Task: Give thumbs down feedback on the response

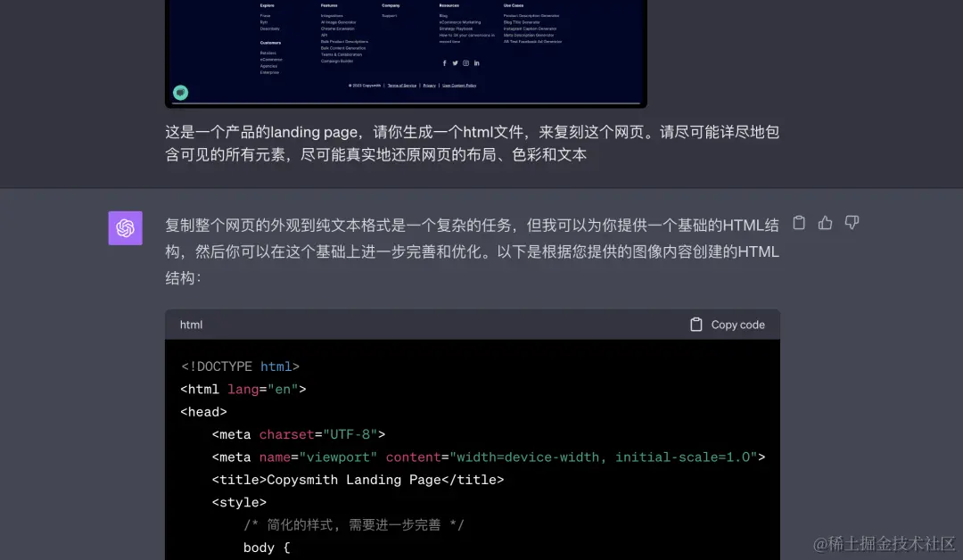Action: tap(852, 222)
